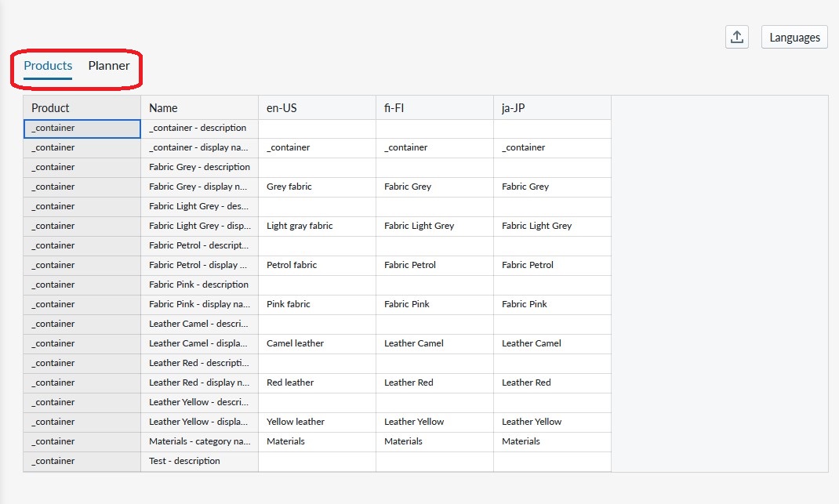Select the 'Materials' ja-JP cell
The image size is (839, 504).
point(552,442)
